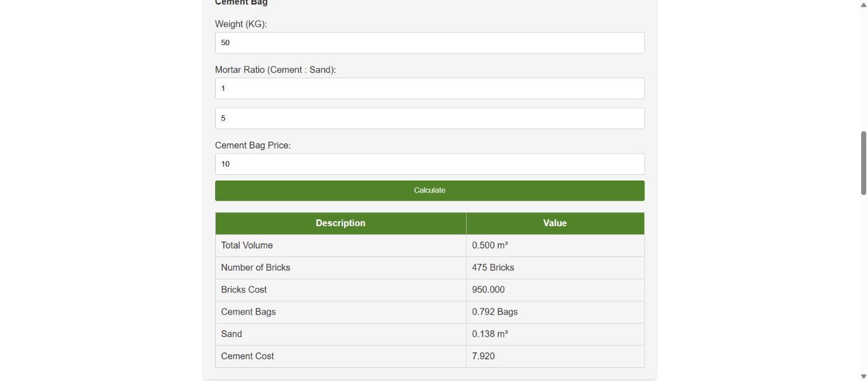Click the Cement Bag Price input field
The height and width of the screenshot is (381, 868).
click(x=430, y=164)
